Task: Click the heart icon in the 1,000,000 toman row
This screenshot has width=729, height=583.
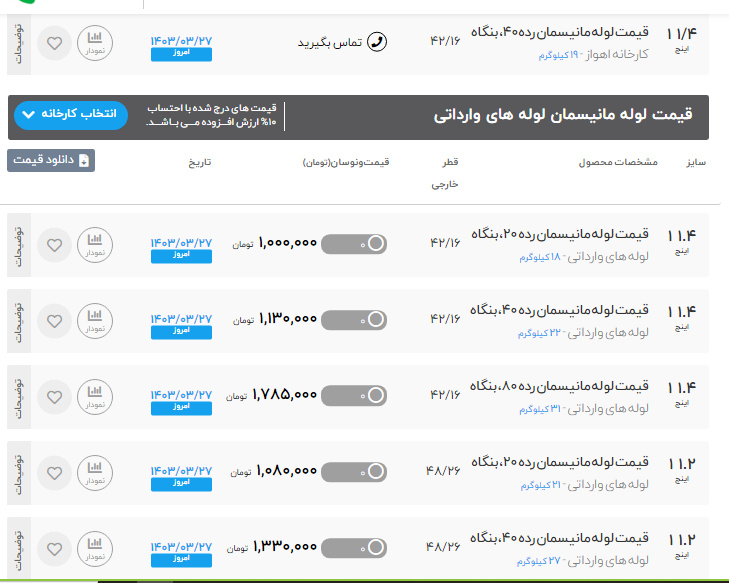Action: click(56, 243)
